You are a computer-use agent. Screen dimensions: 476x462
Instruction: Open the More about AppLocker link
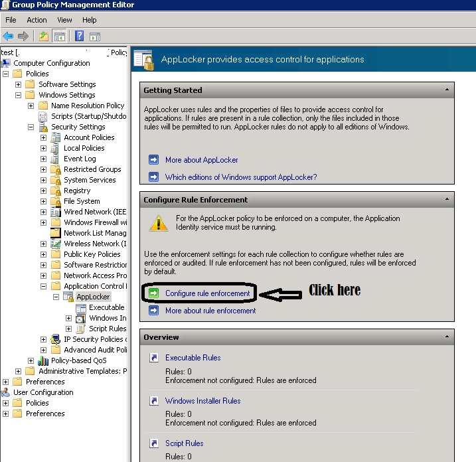[202, 160]
